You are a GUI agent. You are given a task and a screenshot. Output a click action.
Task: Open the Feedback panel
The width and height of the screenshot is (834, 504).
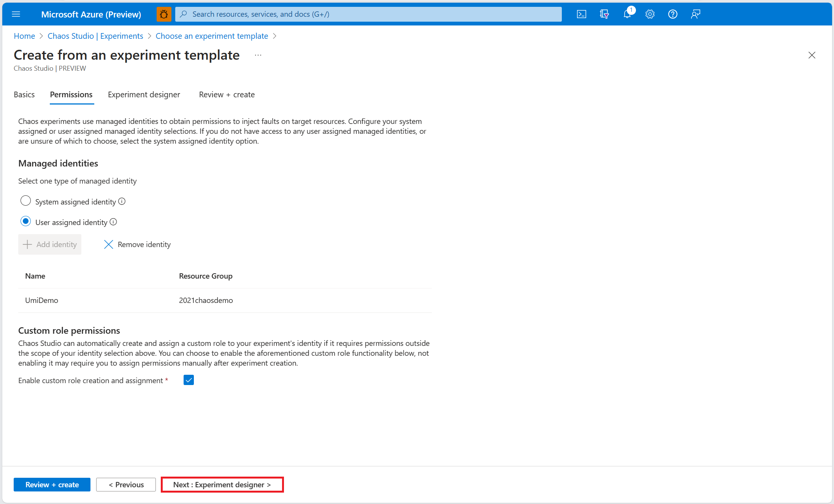(695, 14)
